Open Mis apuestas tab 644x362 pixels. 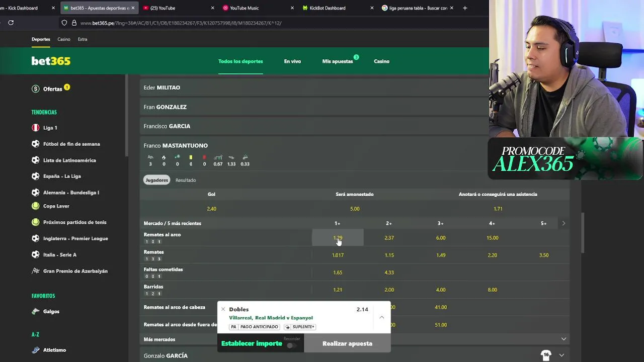[338, 61]
